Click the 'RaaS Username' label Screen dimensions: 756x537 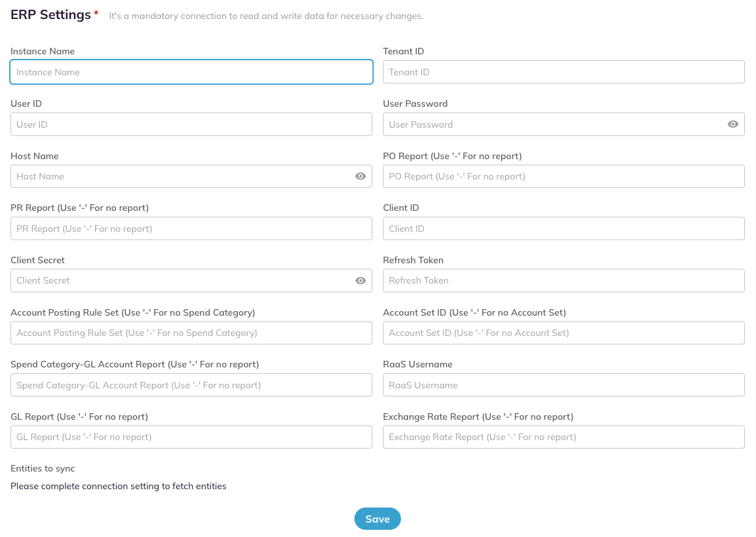pos(417,364)
